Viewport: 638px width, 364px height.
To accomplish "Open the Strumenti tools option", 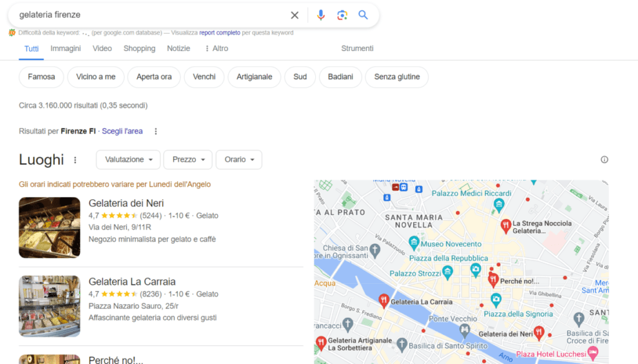I will pos(357,49).
